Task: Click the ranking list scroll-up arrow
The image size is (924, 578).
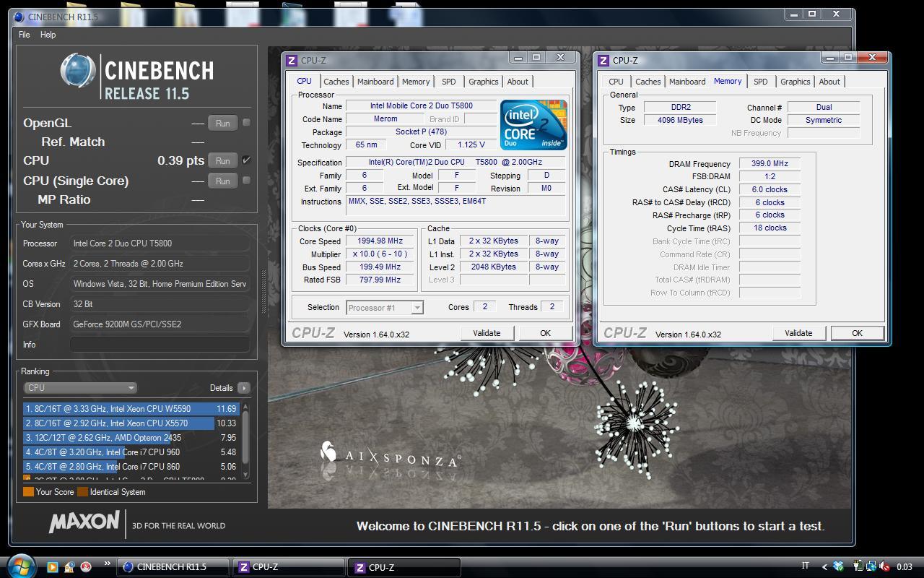Action: pos(245,407)
